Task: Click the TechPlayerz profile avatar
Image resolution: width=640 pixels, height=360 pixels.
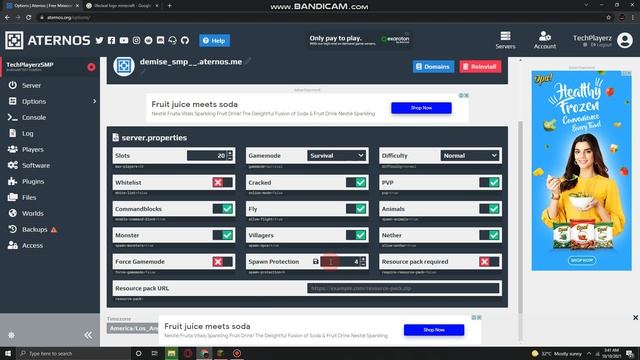Action: pyautogui.click(x=625, y=40)
